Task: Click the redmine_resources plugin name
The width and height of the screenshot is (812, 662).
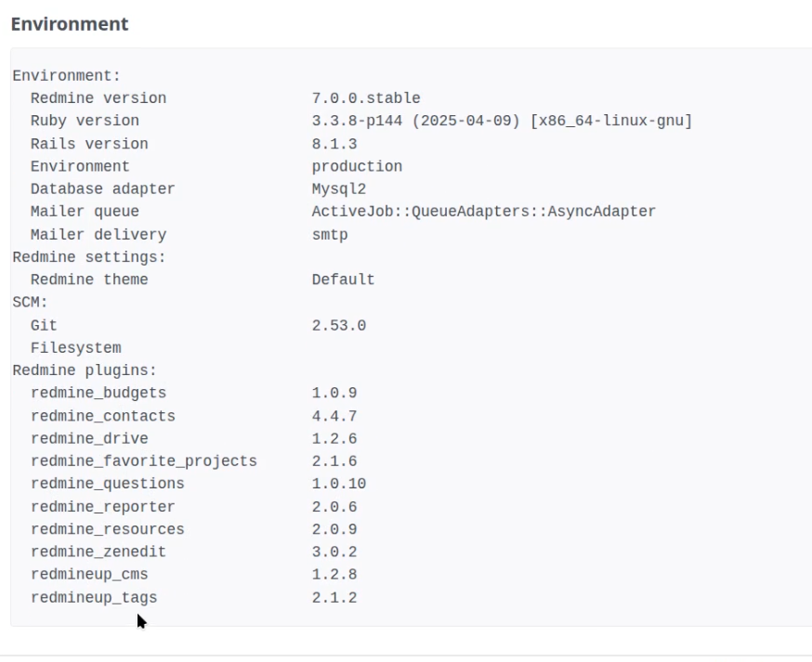Action: pyautogui.click(x=107, y=529)
